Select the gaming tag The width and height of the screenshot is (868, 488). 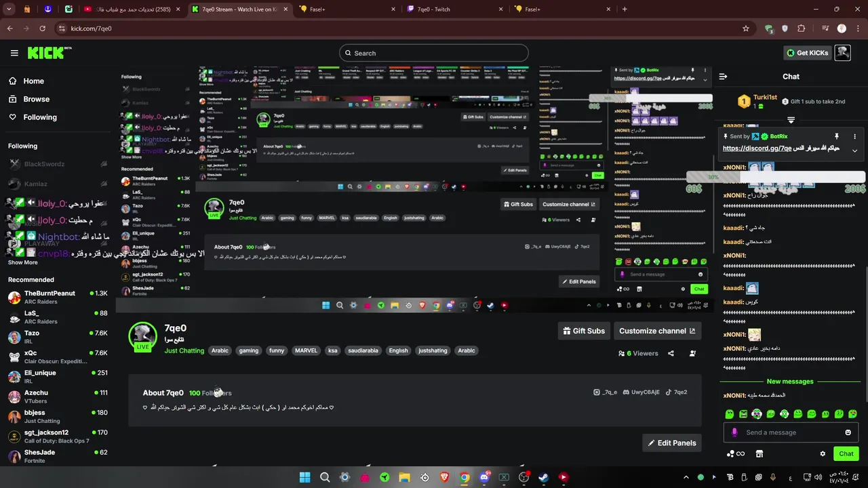coord(248,350)
